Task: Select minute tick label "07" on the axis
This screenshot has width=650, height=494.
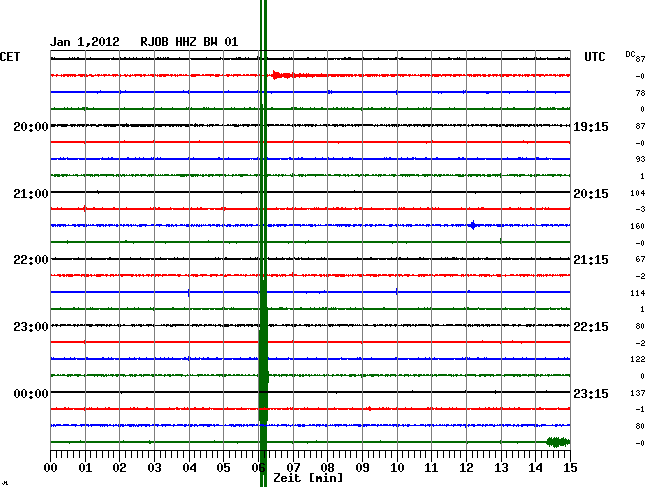Action: point(293,468)
